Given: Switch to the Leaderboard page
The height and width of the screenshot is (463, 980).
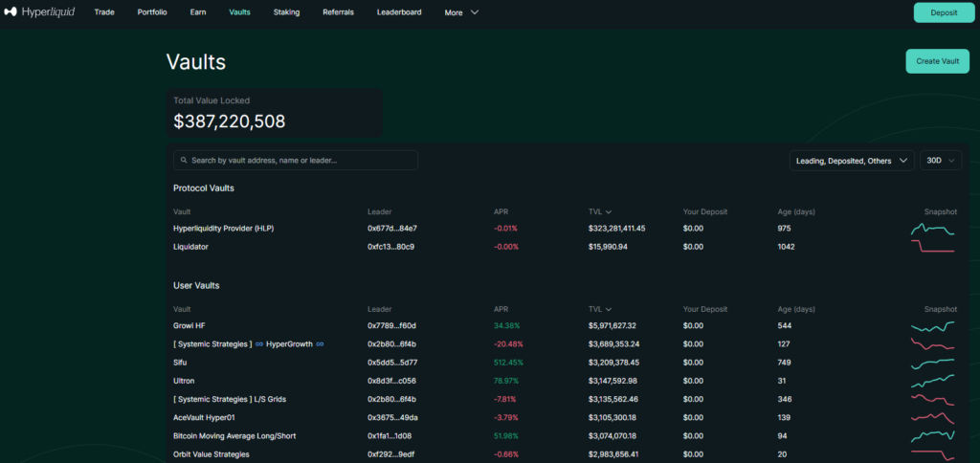Looking at the screenshot, I should pyautogui.click(x=399, y=12).
